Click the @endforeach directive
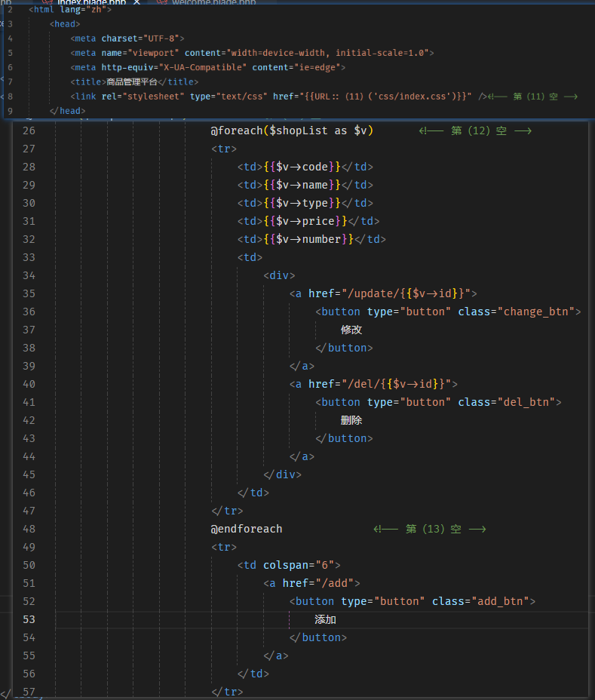Screen dimensions: 595x700 click(x=247, y=529)
